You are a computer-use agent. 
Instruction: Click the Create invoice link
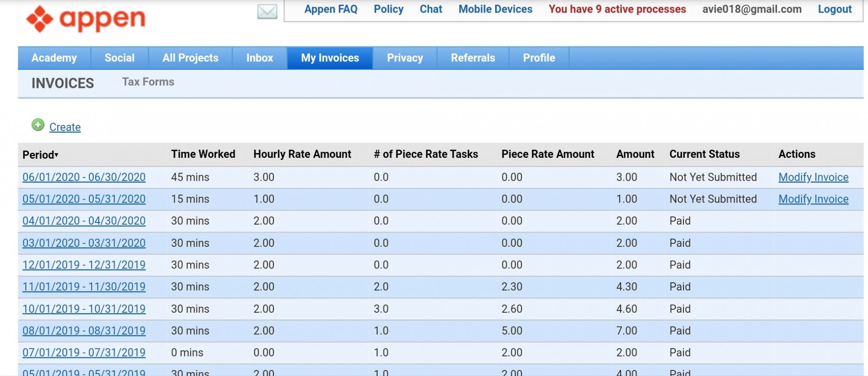click(x=65, y=127)
